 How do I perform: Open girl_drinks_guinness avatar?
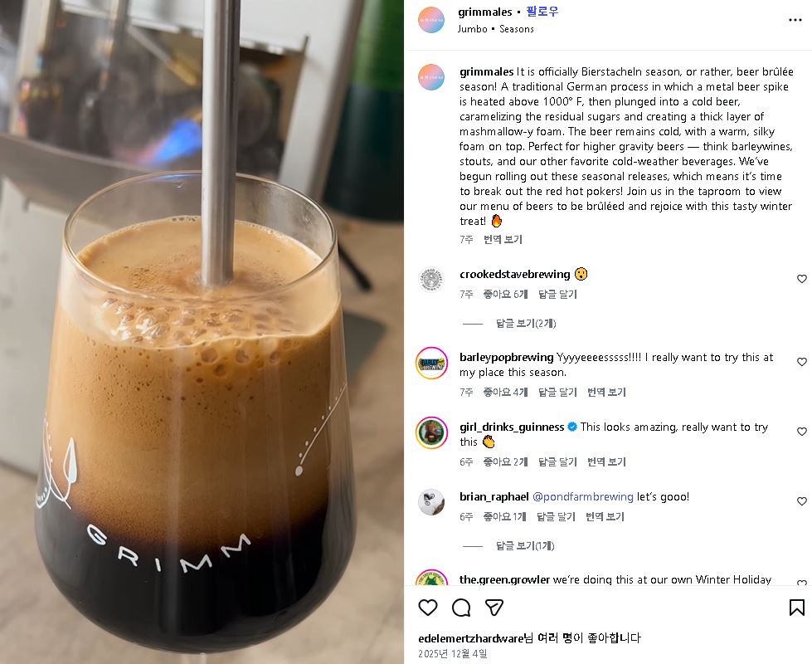431,432
